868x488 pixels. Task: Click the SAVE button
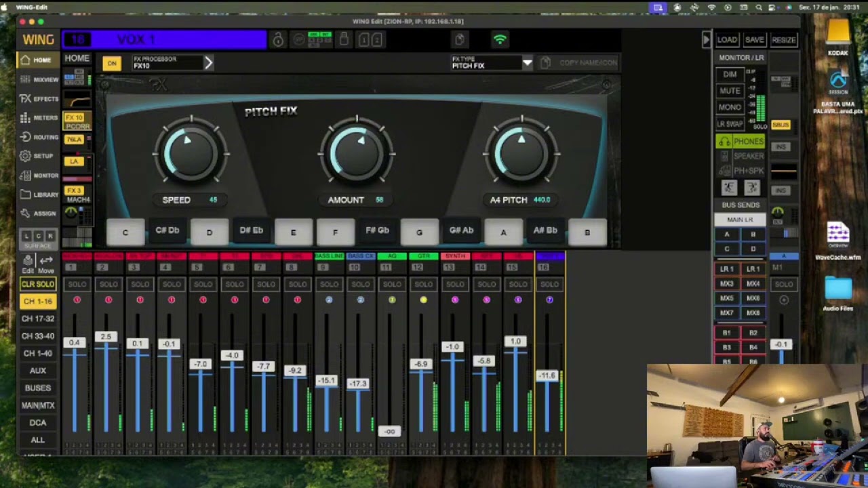(x=754, y=40)
